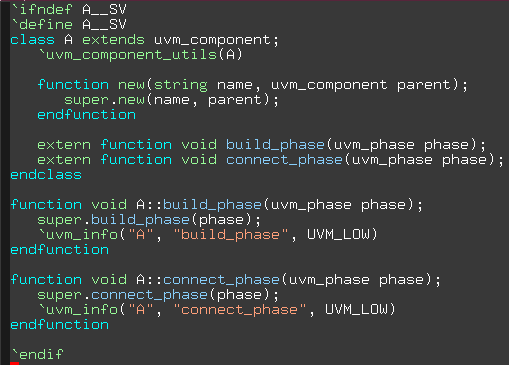This screenshot has height=365, width=509.
Task: Click super.build_phase(phase) call
Action: 149,220
